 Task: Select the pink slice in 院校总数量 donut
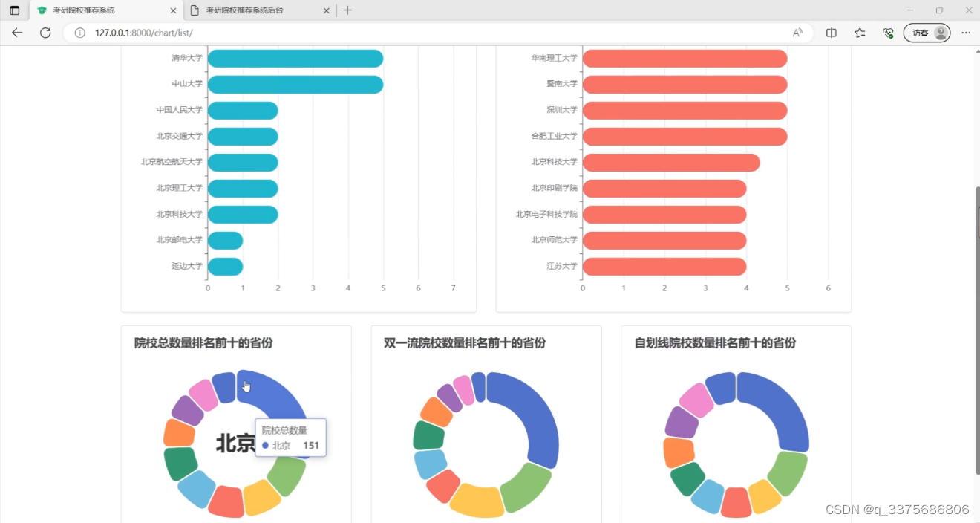click(x=203, y=394)
